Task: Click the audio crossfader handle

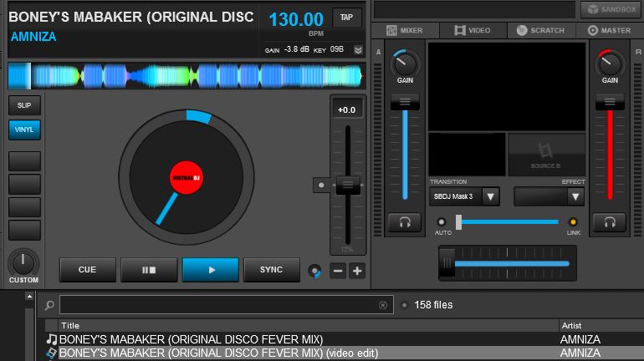Action: coord(447,263)
